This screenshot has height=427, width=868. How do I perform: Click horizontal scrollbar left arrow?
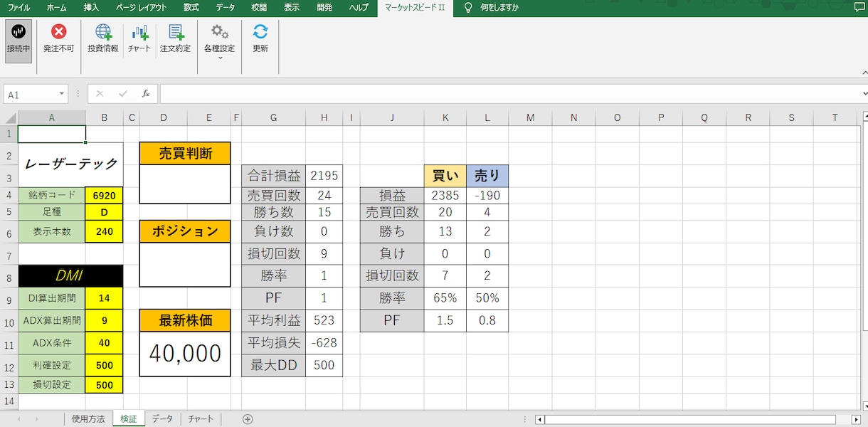point(540,419)
